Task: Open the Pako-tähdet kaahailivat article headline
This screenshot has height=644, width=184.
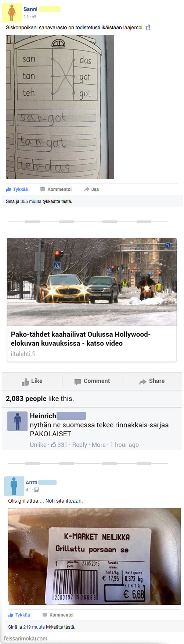Action: click(x=81, y=339)
